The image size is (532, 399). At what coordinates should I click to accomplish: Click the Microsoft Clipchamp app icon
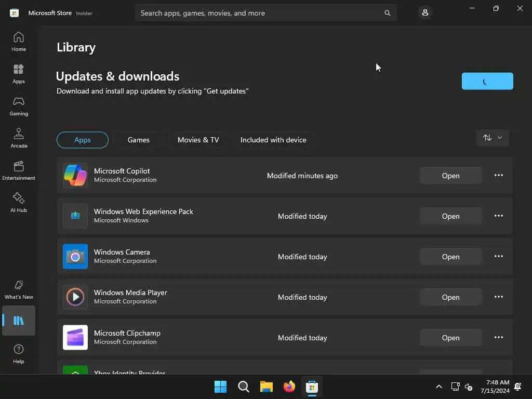point(75,338)
